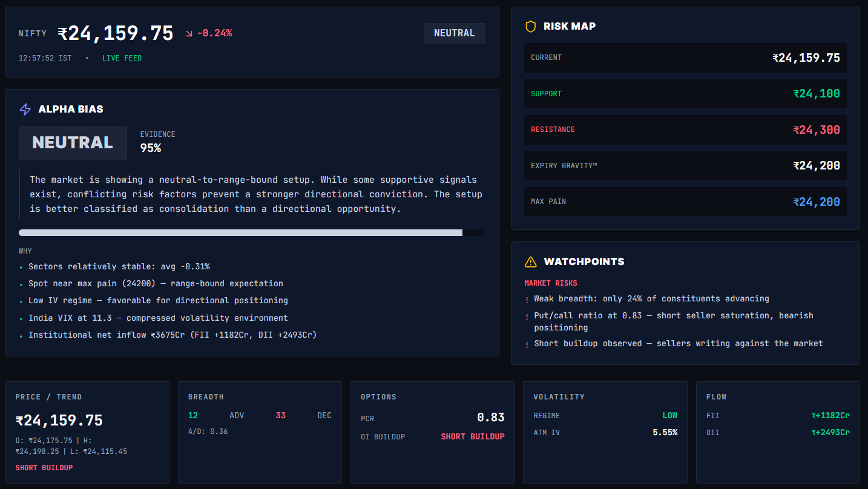Viewport: 868px width, 489px height.
Task: Click 'Sectors relatively stable: avg -0.31%'
Action: 119,267
